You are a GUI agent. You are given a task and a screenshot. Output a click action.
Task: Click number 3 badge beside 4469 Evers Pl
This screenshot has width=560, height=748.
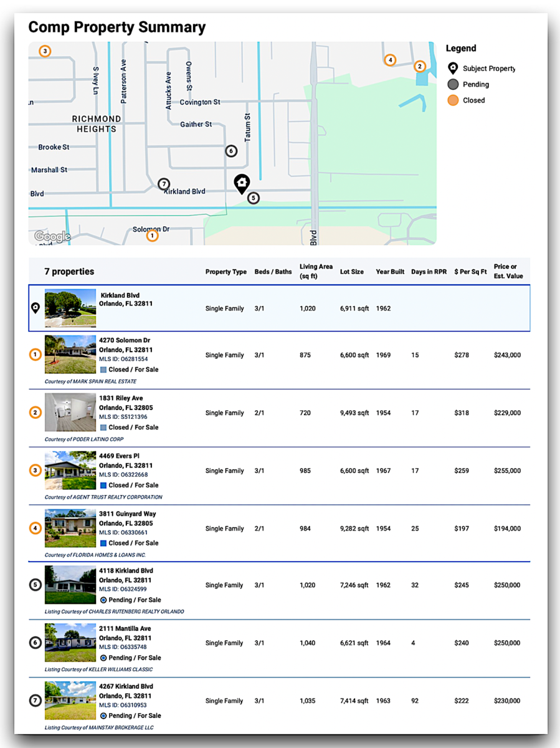coord(36,471)
